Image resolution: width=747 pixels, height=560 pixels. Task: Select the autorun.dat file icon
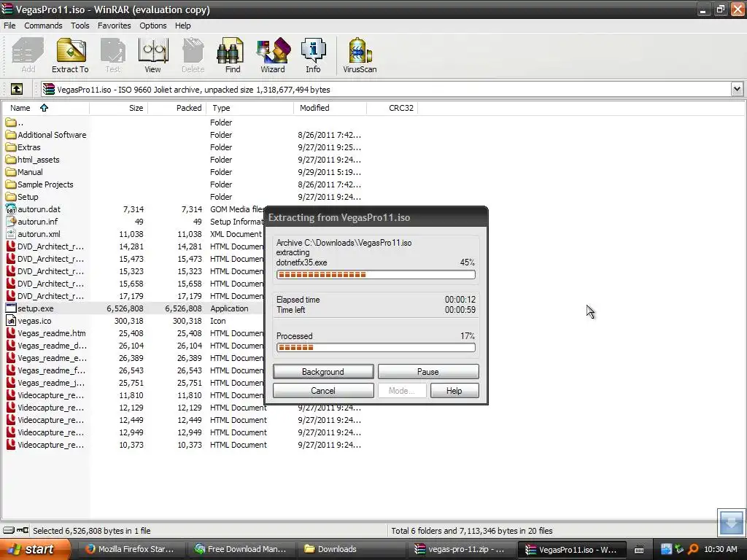[11, 209]
